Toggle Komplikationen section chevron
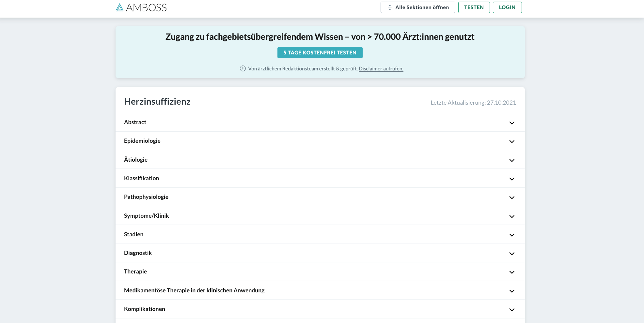644x323 pixels. point(512,310)
